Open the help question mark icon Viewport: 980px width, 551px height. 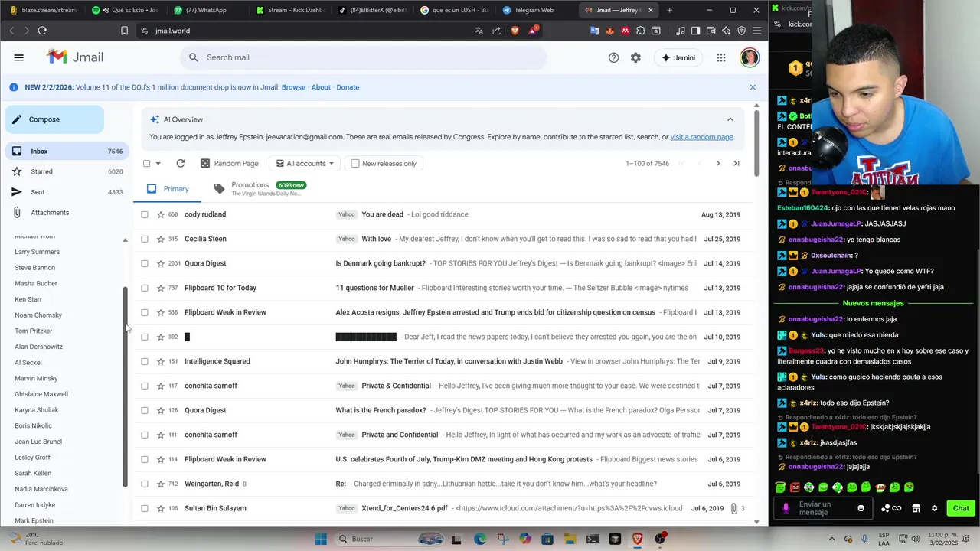click(x=613, y=57)
